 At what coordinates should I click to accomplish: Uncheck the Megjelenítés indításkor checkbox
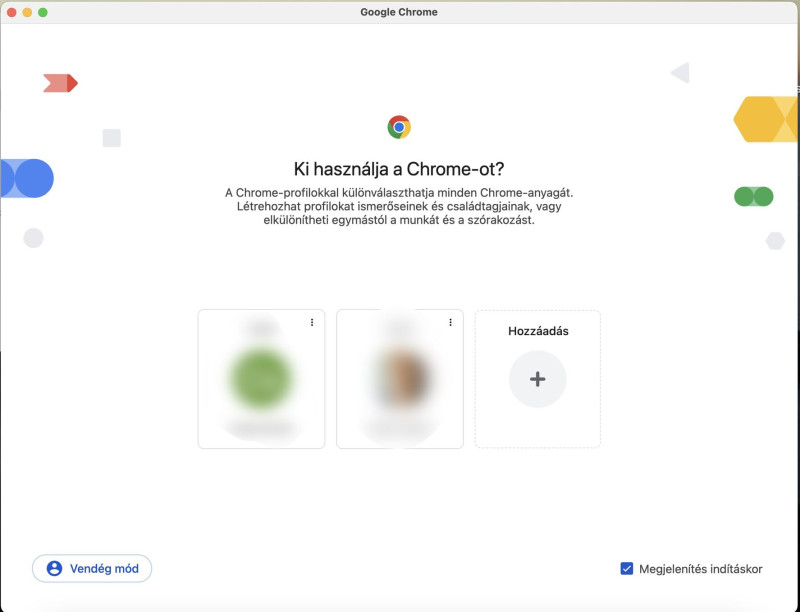[x=627, y=568]
